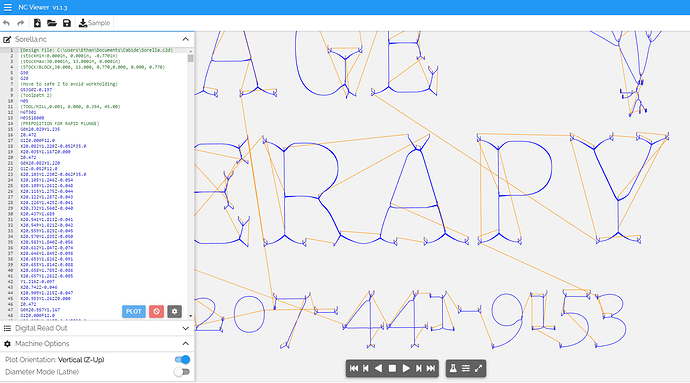Open plot settings with the gear button
The width and height of the screenshot is (690, 383).
175,311
